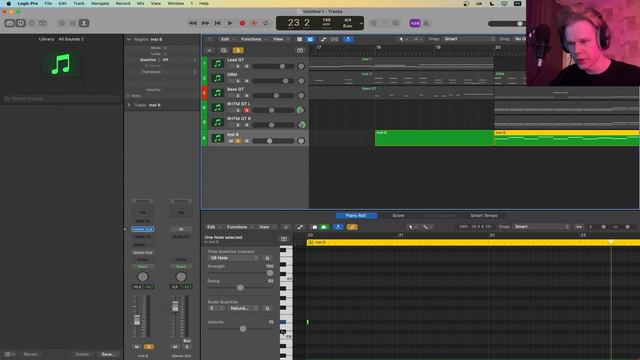640x360 pixels.
Task: Open Piano Roll Edit dropdown menu
Action: coord(213,227)
